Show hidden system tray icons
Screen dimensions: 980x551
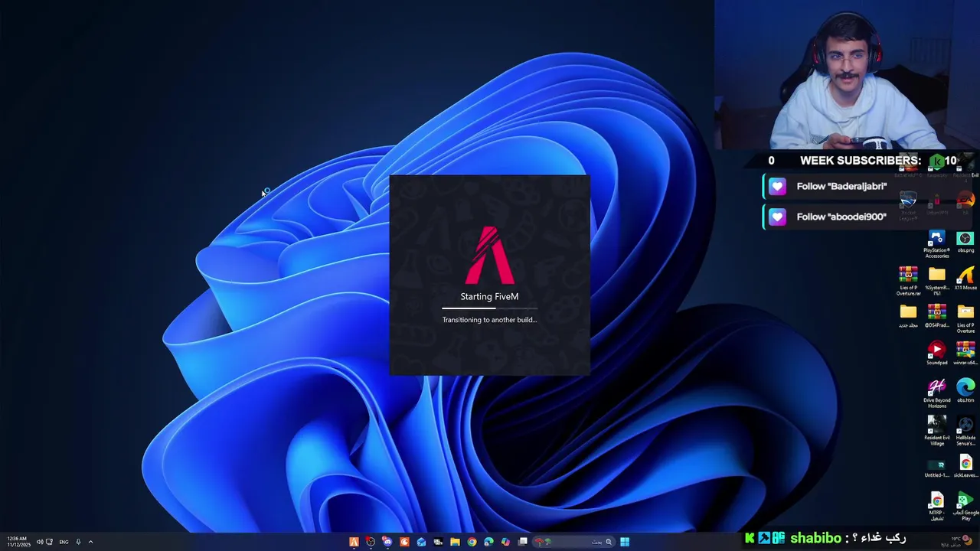[x=90, y=542]
